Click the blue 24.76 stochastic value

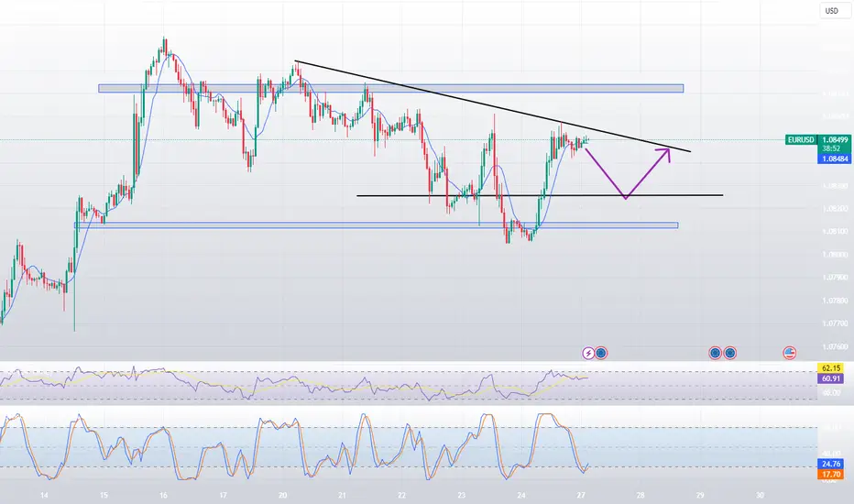pyautogui.click(x=831, y=465)
